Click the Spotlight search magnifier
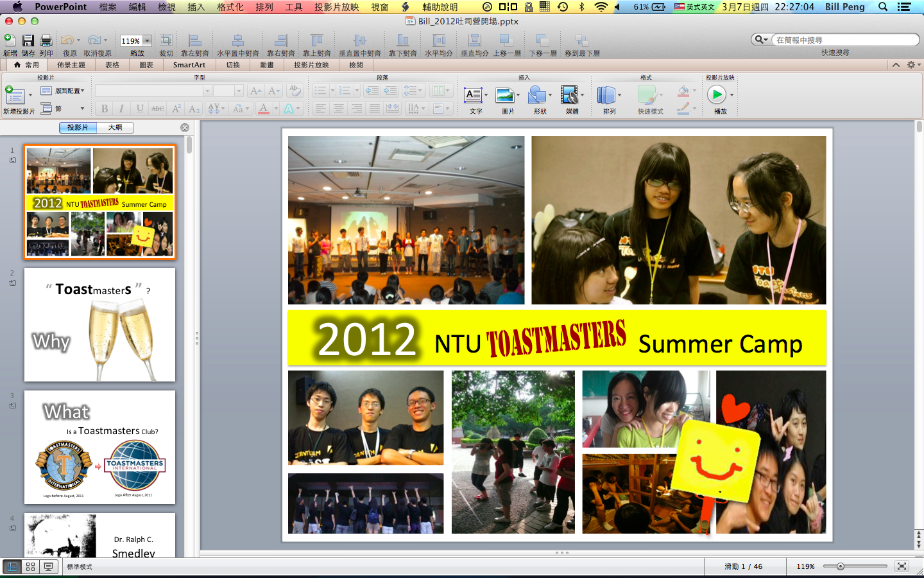The height and width of the screenshot is (578, 924). (x=883, y=7)
